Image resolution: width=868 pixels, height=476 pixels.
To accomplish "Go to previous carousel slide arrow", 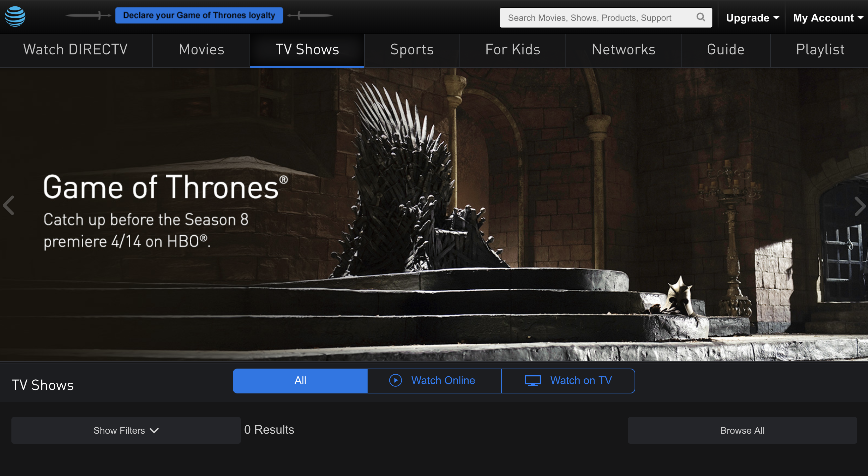I will coord(8,205).
